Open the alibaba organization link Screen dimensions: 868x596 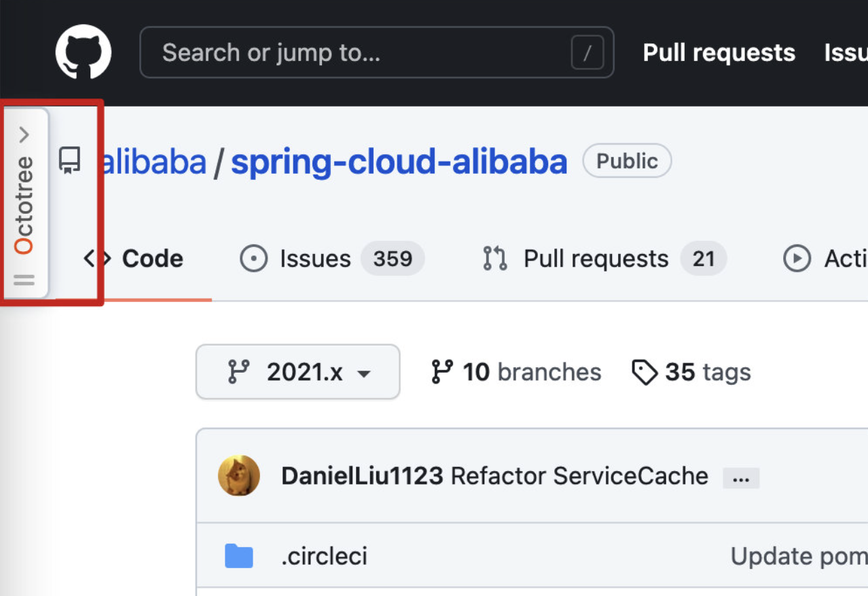155,162
